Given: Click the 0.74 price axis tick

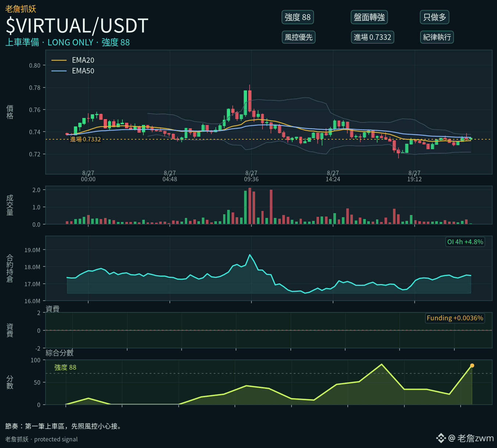Looking at the screenshot, I should tap(35, 132).
